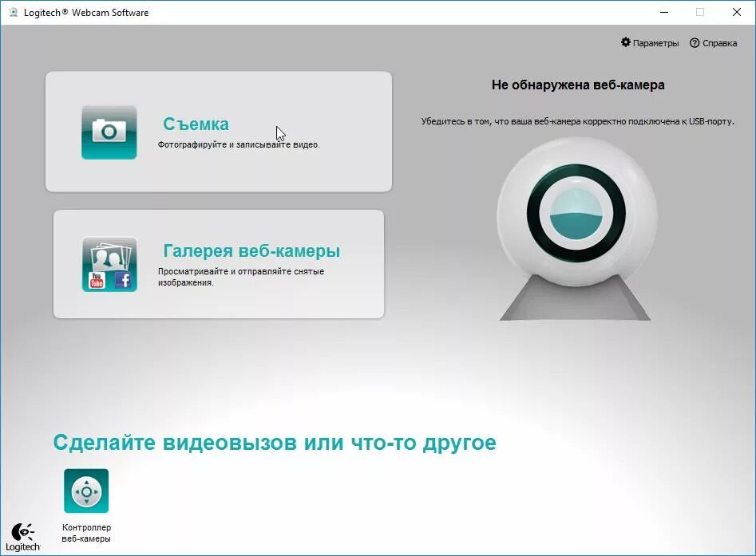Click 'Сделайте видеовызов или что-то другое' heading

pos(275,442)
